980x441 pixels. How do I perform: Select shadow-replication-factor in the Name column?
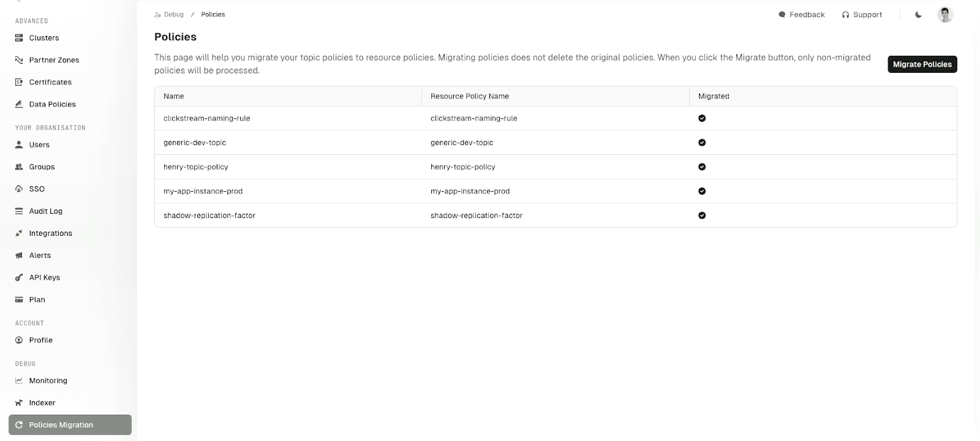click(x=209, y=216)
